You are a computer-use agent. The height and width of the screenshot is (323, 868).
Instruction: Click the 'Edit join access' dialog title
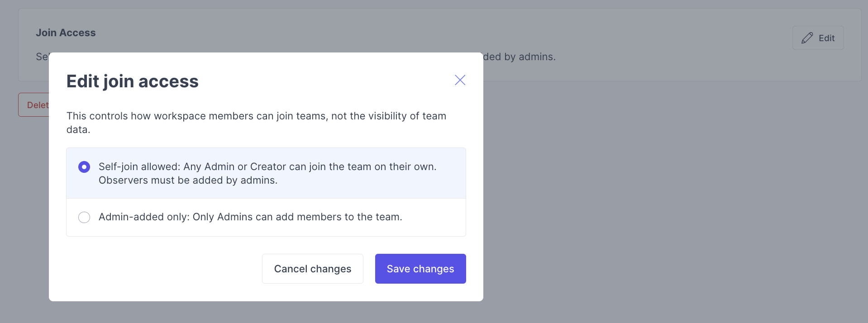pyautogui.click(x=132, y=81)
